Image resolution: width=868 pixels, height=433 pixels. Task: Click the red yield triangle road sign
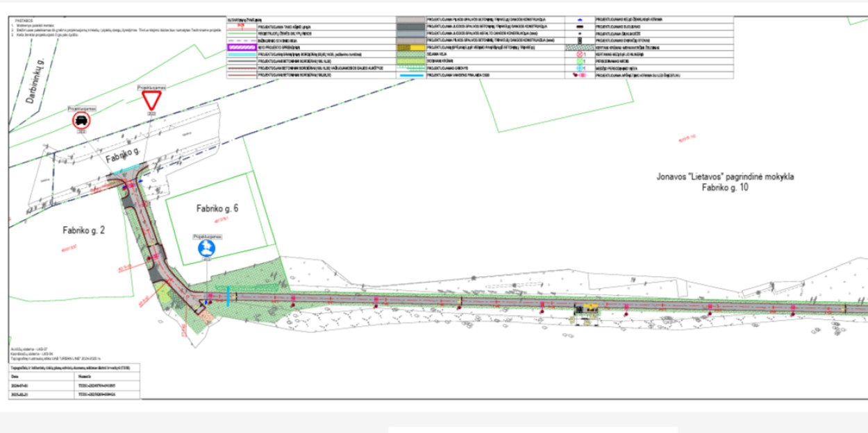(151, 103)
